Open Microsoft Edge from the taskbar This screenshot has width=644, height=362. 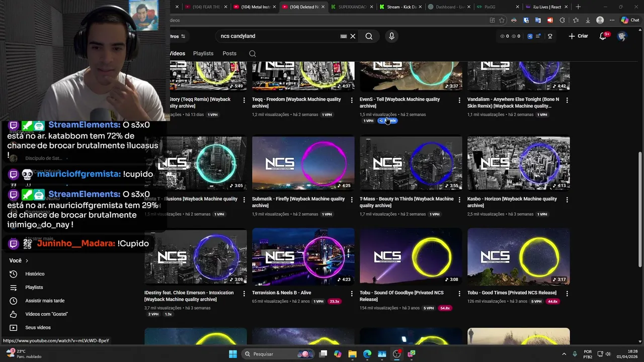point(367,354)
